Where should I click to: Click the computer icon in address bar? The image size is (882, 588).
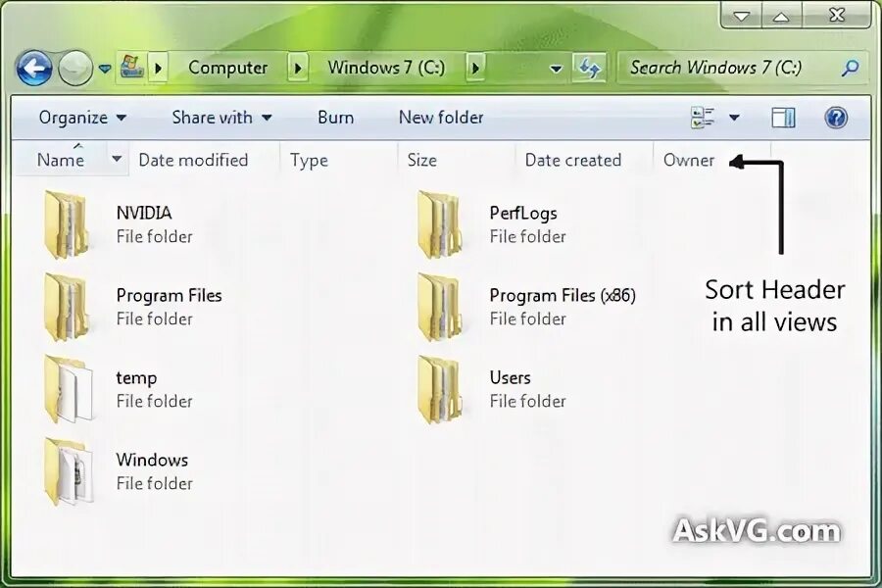[132, 68]
